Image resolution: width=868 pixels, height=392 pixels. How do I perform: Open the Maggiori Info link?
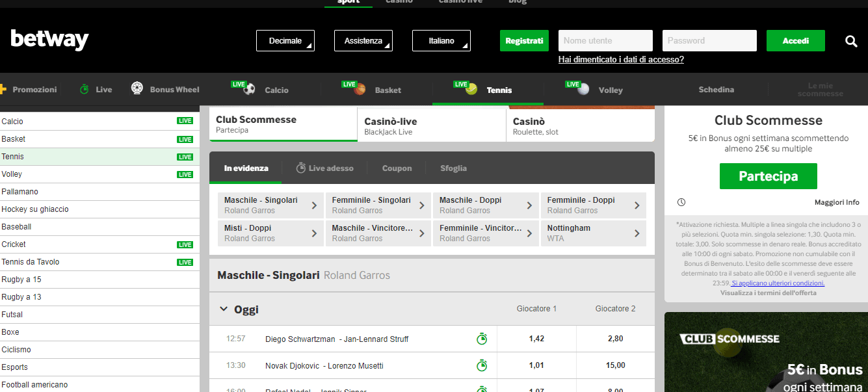pyautogui.click(x=837, y=202)
